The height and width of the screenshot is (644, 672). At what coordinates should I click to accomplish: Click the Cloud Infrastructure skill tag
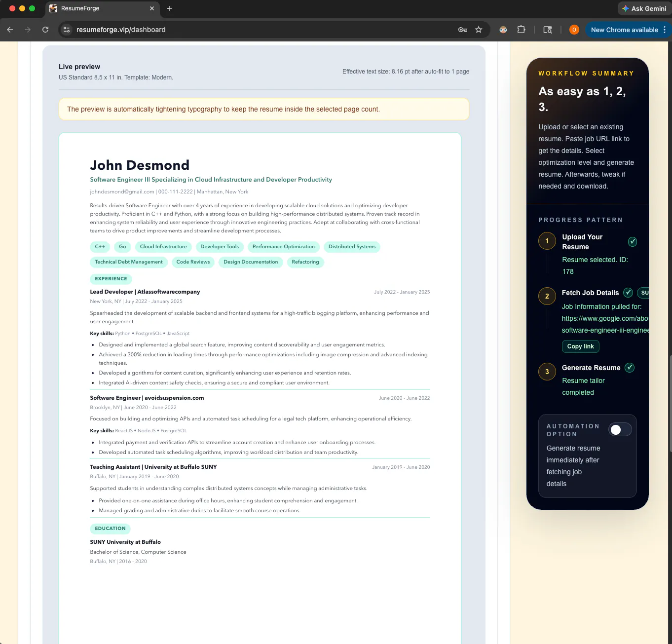[x=163, y=247]
